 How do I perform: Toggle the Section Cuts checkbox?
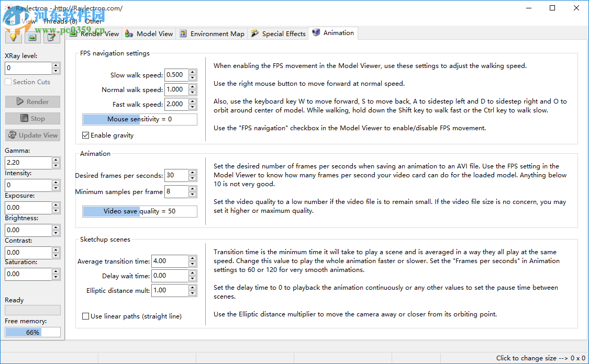coord(27,82)
